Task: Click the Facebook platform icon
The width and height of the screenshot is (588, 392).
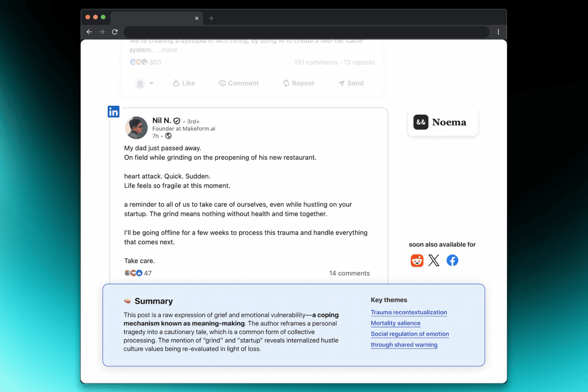Action: pyautogui.click(x=452, y=260)
